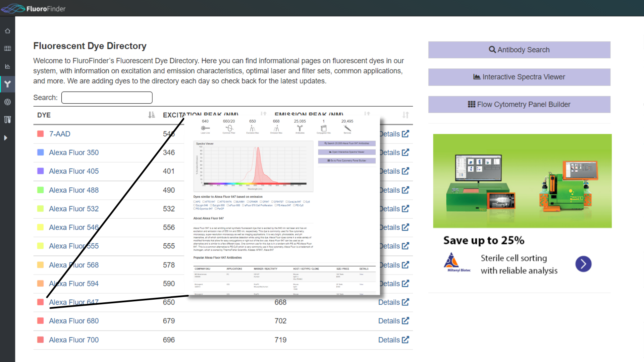Click the Antibody Search button

[x=519, y=50]
